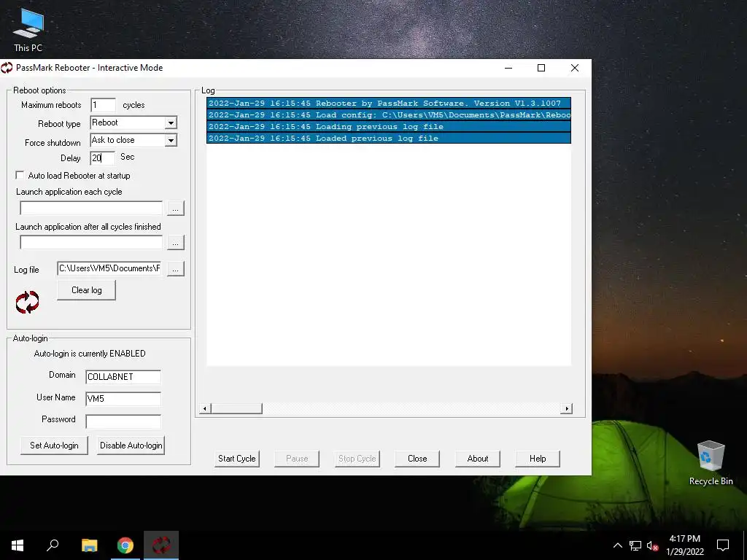This screenshot has width=747, height=560.
Task: Select log line 'Loaded previous log file'
Action: (389, 138)
